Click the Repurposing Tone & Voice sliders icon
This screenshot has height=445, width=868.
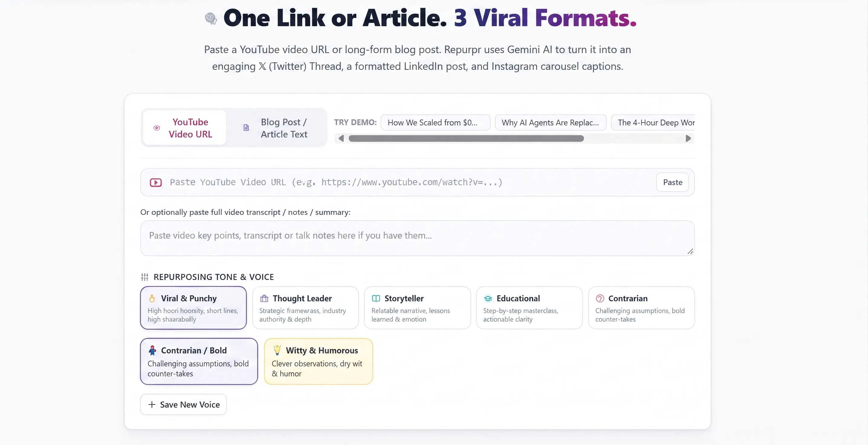click(145, 277)
